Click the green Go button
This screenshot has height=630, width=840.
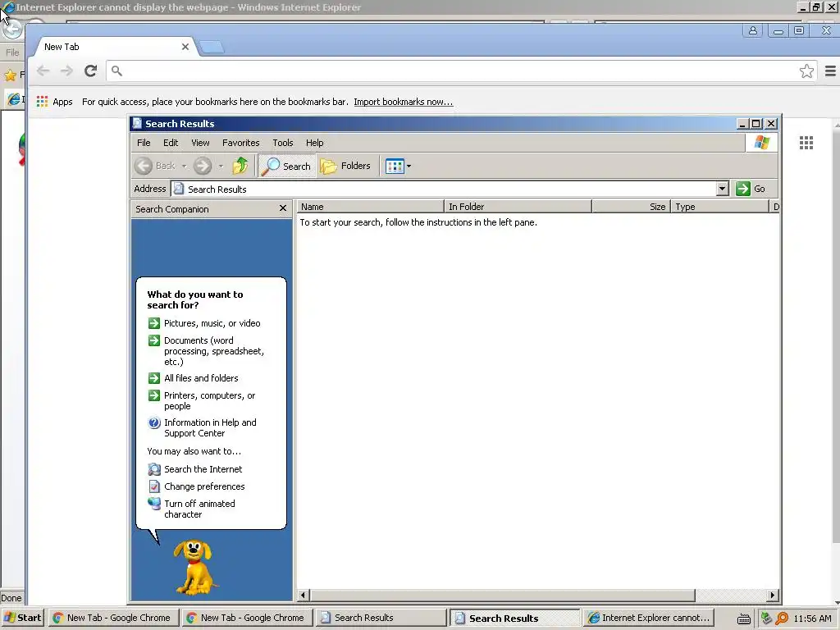coord(750,189)
